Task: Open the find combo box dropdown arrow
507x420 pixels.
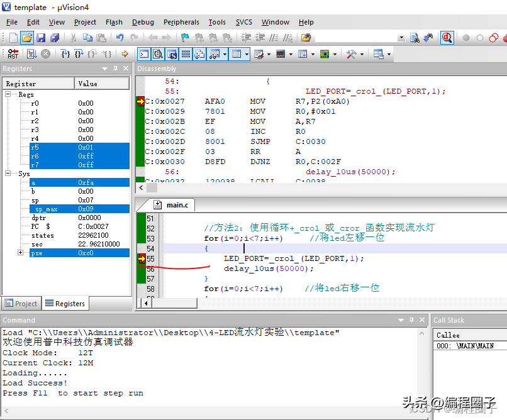Action: coord(401,38)
